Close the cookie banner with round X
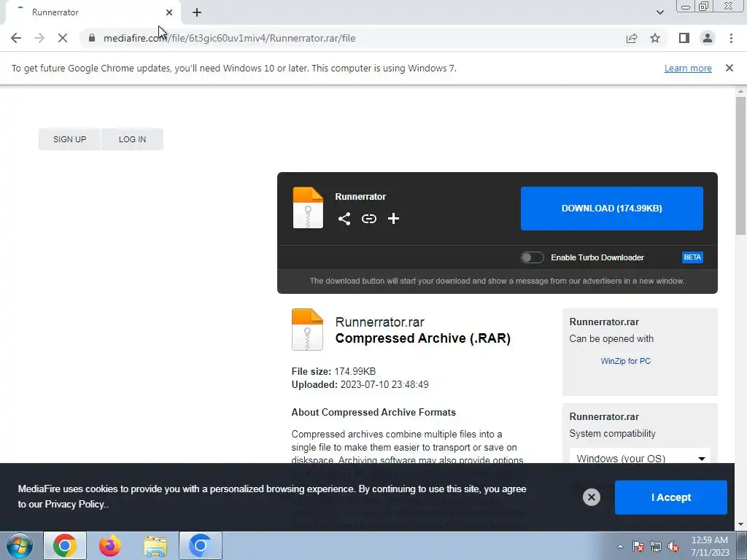Viewport: 747px width, 560px height. (x=591, y=497)
